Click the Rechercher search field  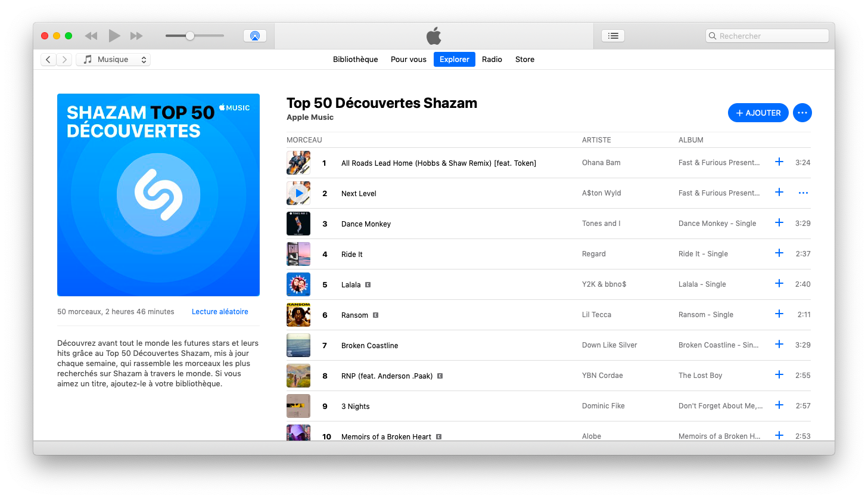(767, 36)
